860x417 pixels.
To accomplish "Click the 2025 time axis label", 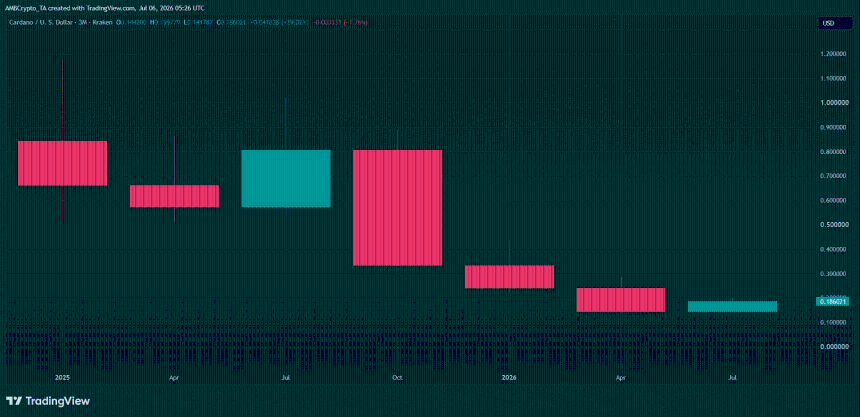I will point(63,377).
